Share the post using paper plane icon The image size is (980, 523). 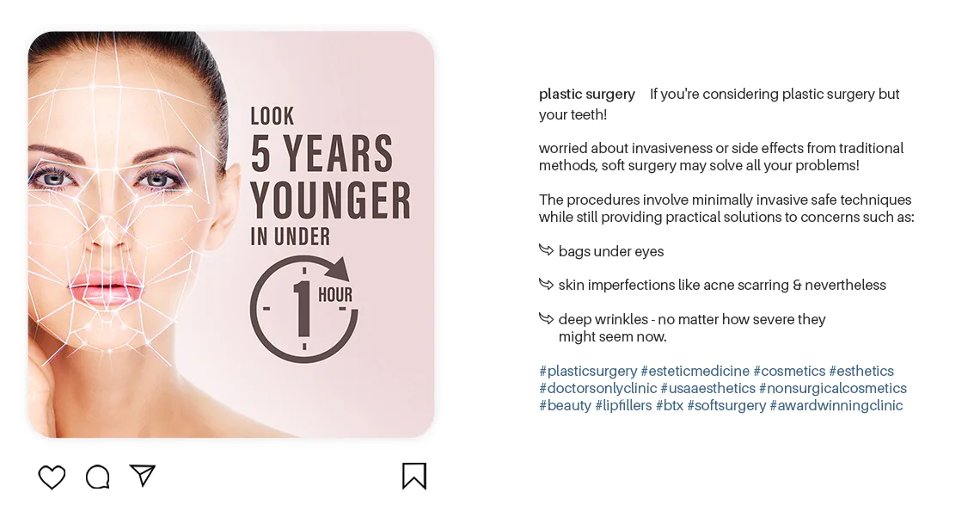click(143, 476)
